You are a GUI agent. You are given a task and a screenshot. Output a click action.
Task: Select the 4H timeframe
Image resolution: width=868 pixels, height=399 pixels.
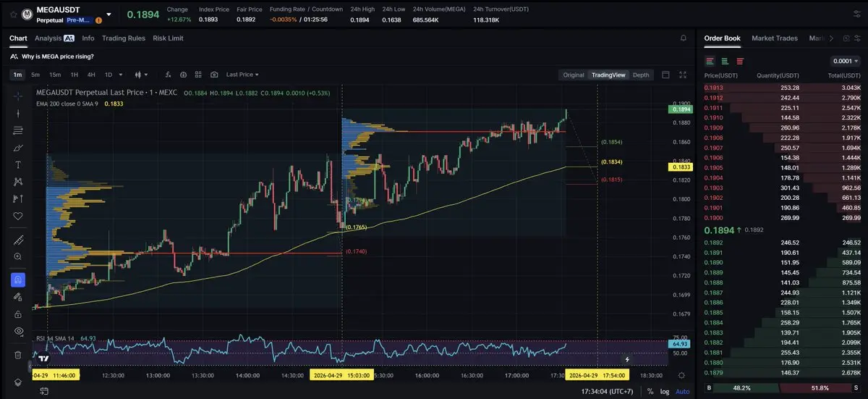pos(91,75)
